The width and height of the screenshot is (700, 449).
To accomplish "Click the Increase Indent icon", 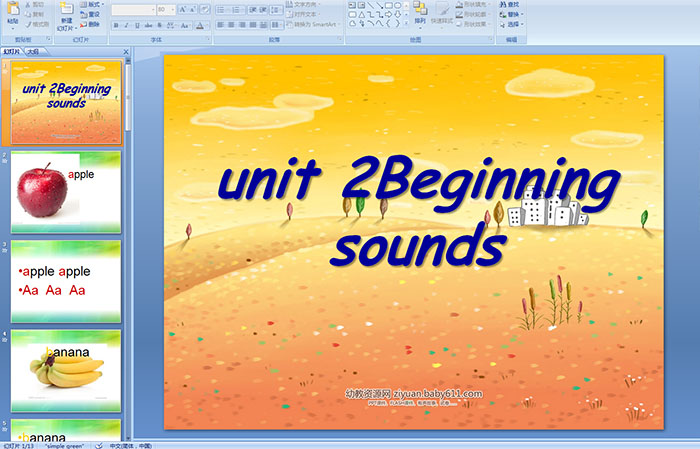I will (x=263, y=10).
